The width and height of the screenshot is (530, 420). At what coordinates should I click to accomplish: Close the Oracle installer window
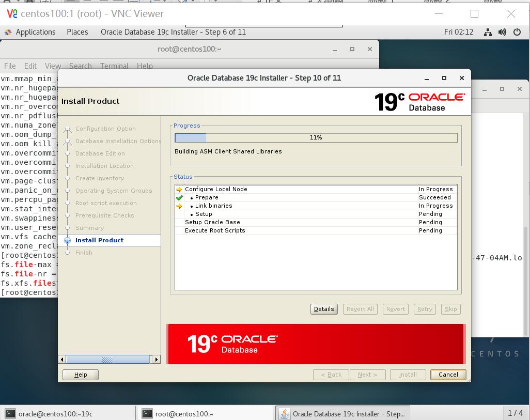462,78
